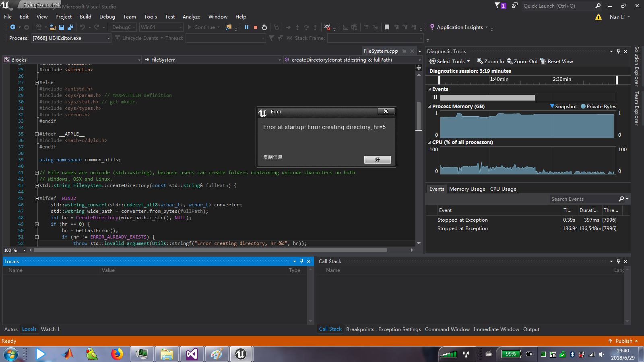Click the Quick Launch search magnifier
The image size is (644, 362).
click(598, 6)
